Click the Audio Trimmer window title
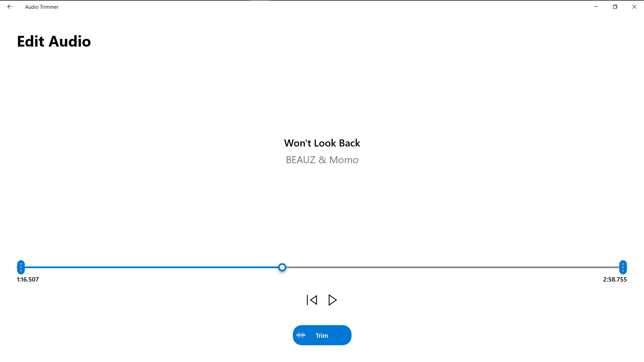Screen dimensions: 644x362 [42, 7]
